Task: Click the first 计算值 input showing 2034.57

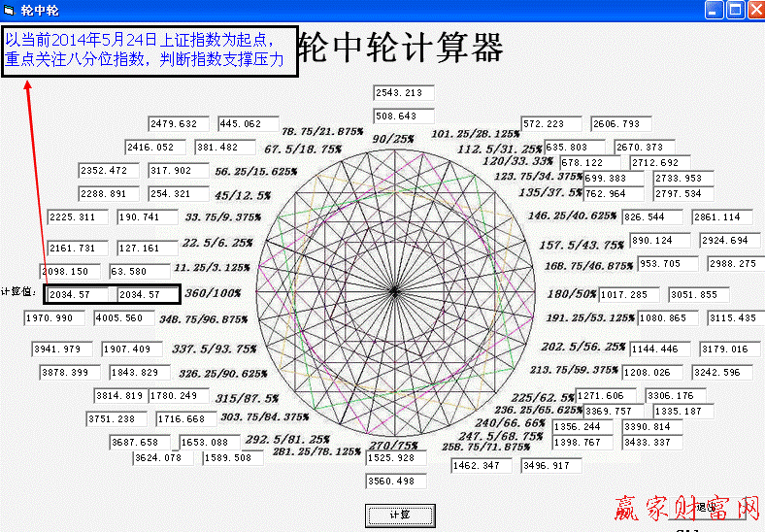Action: click(80, 294)
